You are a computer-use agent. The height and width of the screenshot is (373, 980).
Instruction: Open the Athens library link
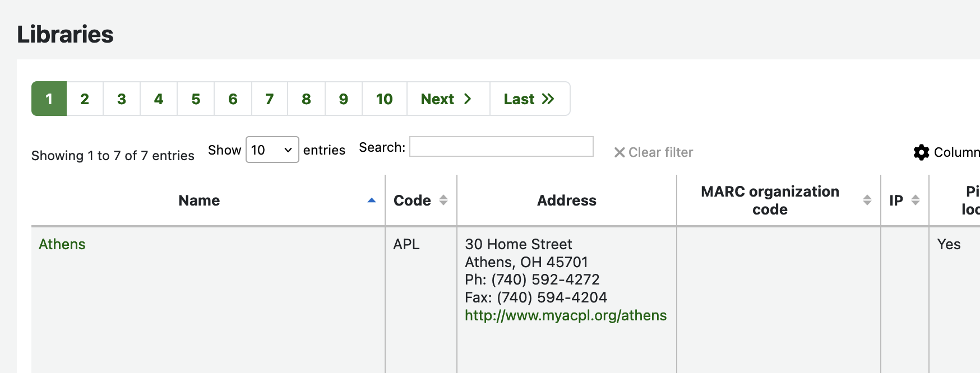click(x=62, y=244)
